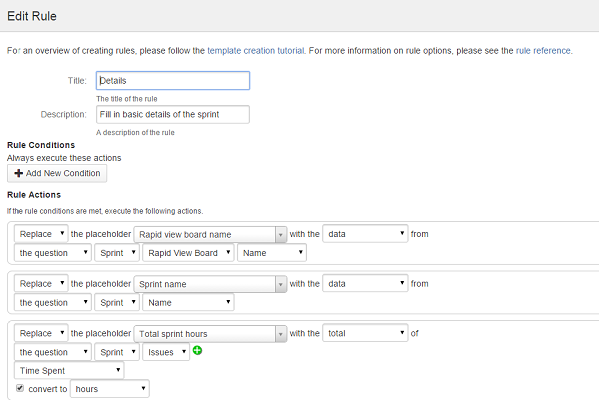Open the first action's Replace dropdown

(x=41, y=234)
